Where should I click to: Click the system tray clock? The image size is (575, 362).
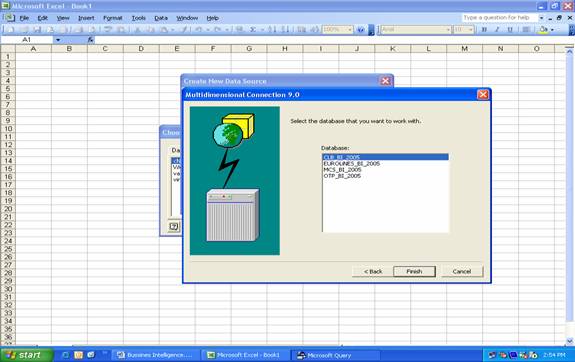[554, 355]
